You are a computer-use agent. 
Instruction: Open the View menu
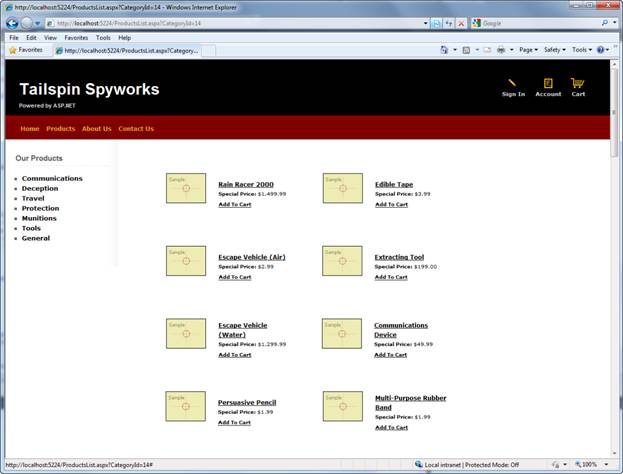50,38
